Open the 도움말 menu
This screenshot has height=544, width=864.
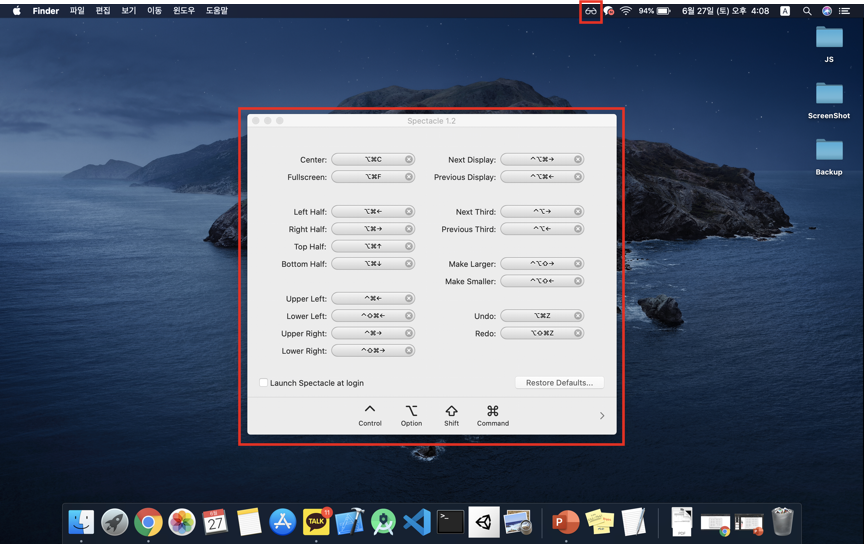pyautogui.click(x=217, y=10)
